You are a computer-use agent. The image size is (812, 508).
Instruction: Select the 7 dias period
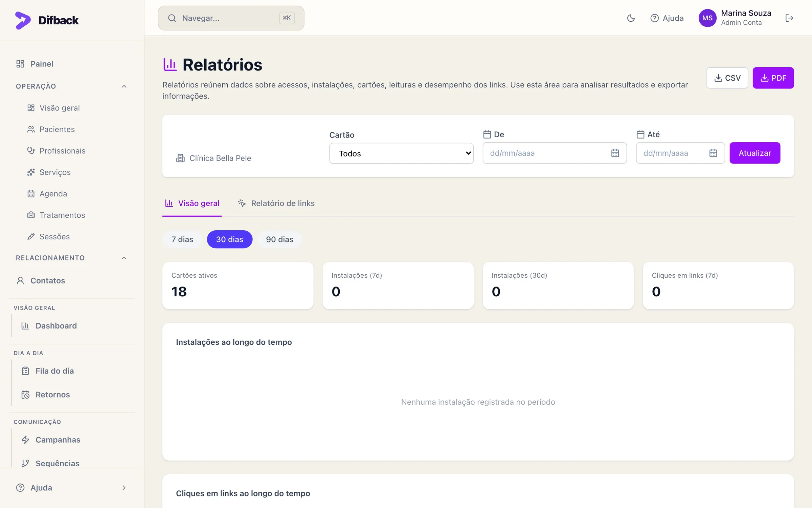coord(182,239)
